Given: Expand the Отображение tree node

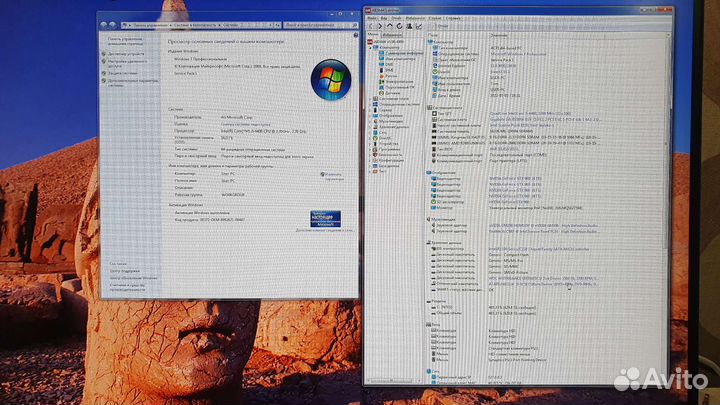Looking at the screenshot, I should (x=370, y=116).
